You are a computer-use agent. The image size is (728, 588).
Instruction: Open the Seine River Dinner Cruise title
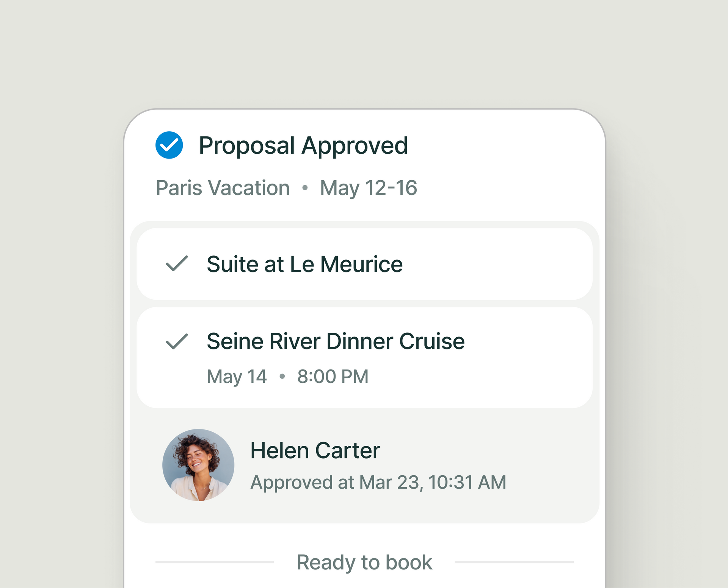click(336, 341)
